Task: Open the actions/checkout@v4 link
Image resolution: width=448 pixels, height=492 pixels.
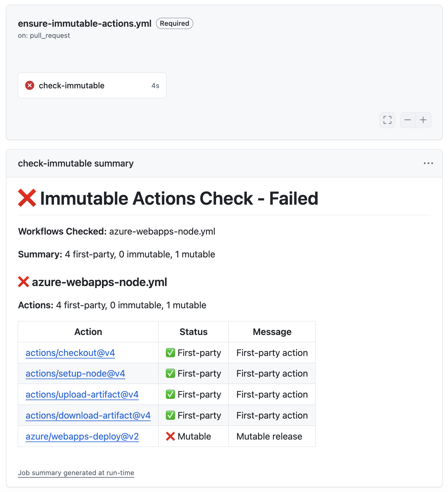Action: (70, 353)
